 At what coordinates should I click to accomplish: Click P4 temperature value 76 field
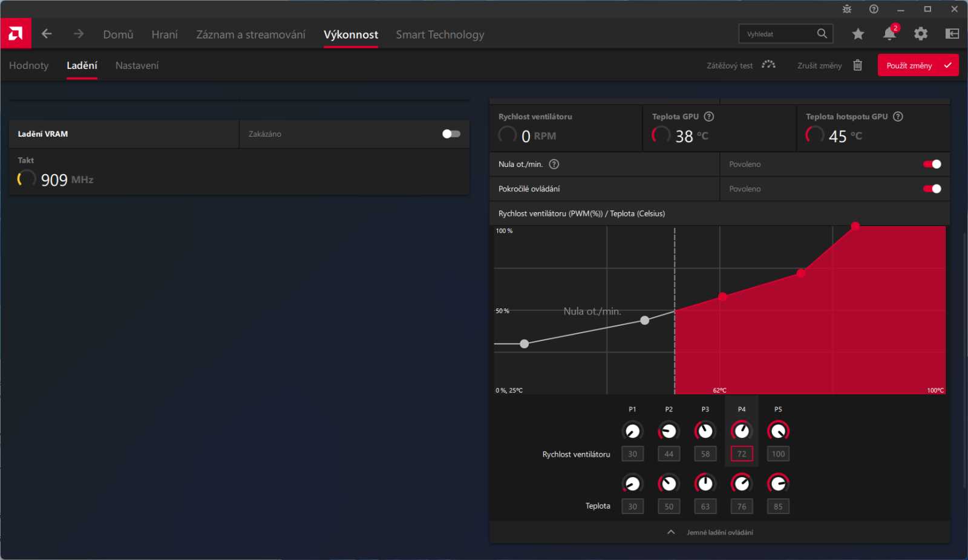click(x=742, y=507)
